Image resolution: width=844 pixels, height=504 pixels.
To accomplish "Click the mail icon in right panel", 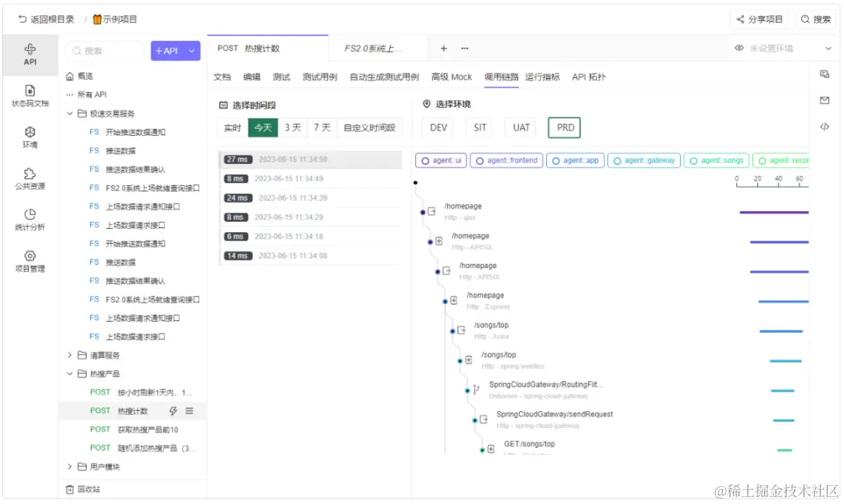I will click(x=824, y=101).
